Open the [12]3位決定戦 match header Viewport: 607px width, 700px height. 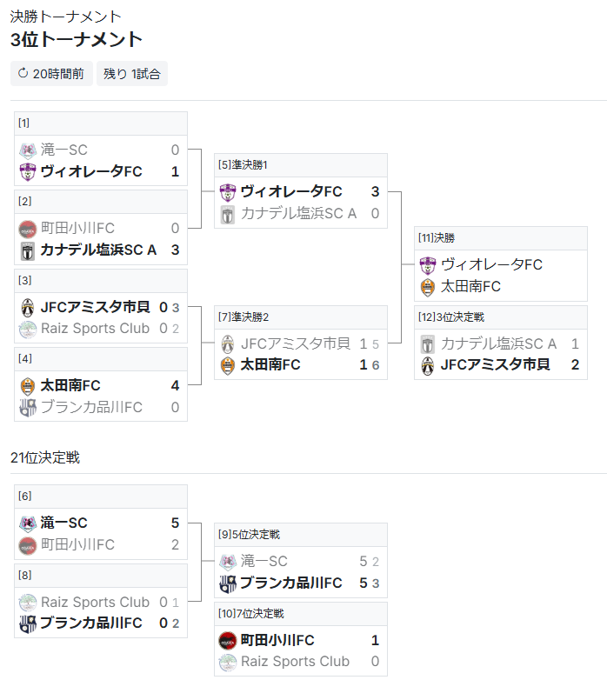pyautogui.click(x=501, y=317)
